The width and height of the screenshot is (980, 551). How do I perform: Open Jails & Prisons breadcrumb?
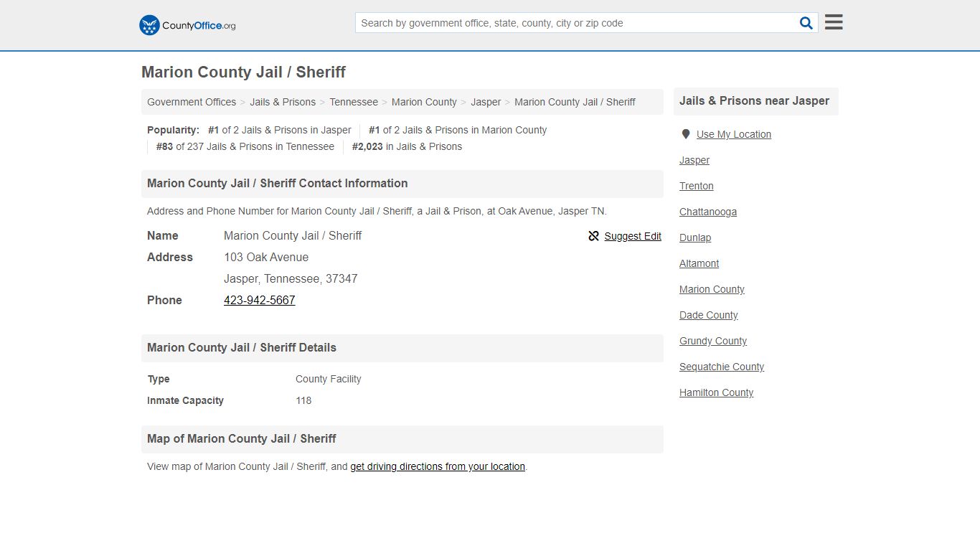[283, 102]
